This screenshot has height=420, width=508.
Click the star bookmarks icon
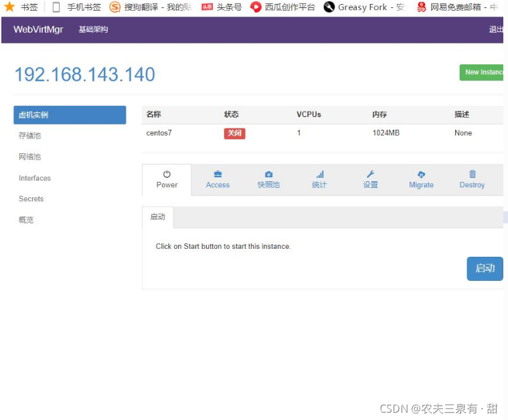coord(9,7)
